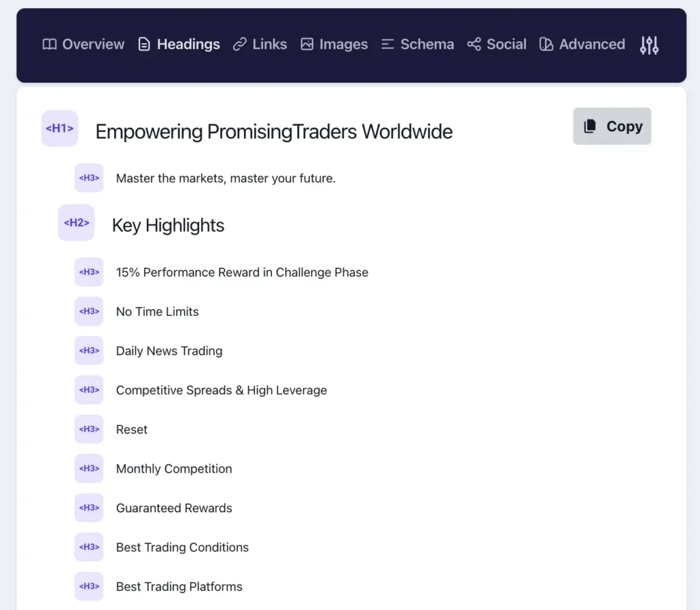
Task: Click the H3 badge beside No Time Limits
Action: [x=89, y=311]
